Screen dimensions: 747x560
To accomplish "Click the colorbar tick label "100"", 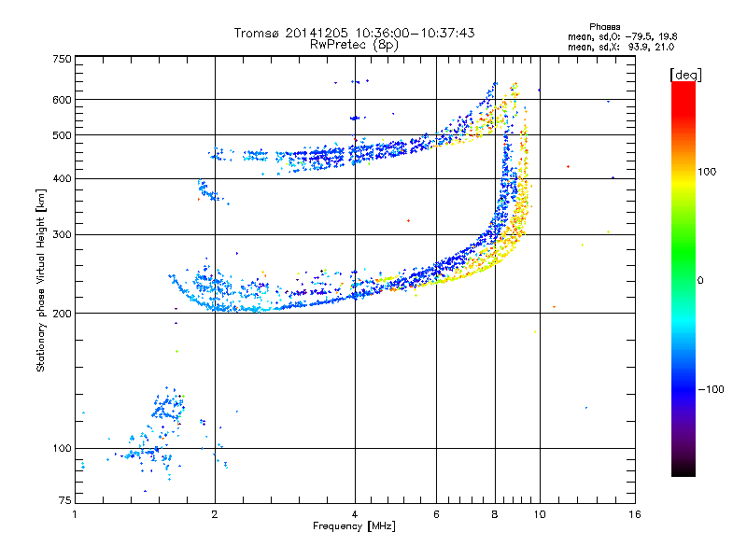I will pyautogui.click(x=707, y=172).
